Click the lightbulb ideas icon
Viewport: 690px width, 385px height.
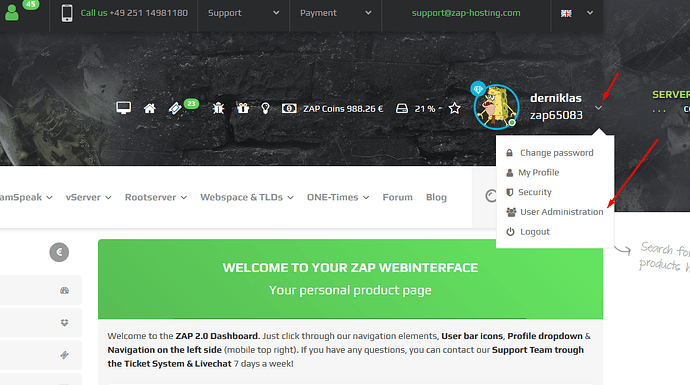pos(265,108)
